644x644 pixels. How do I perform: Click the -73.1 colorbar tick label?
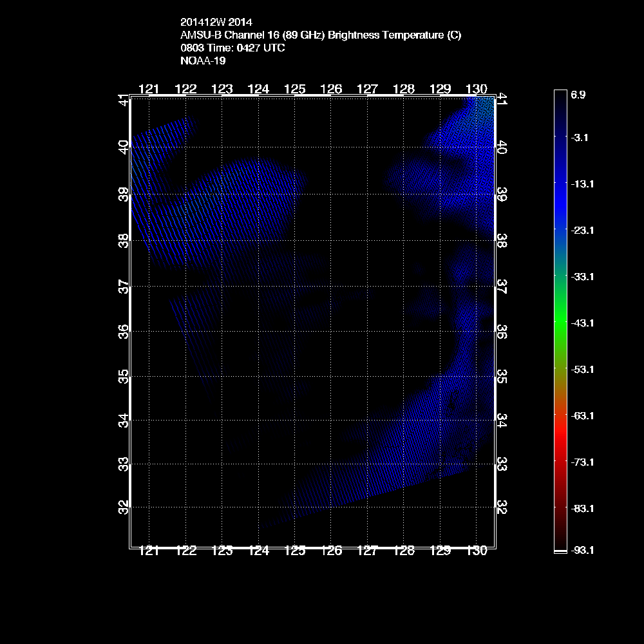(582, 462)
